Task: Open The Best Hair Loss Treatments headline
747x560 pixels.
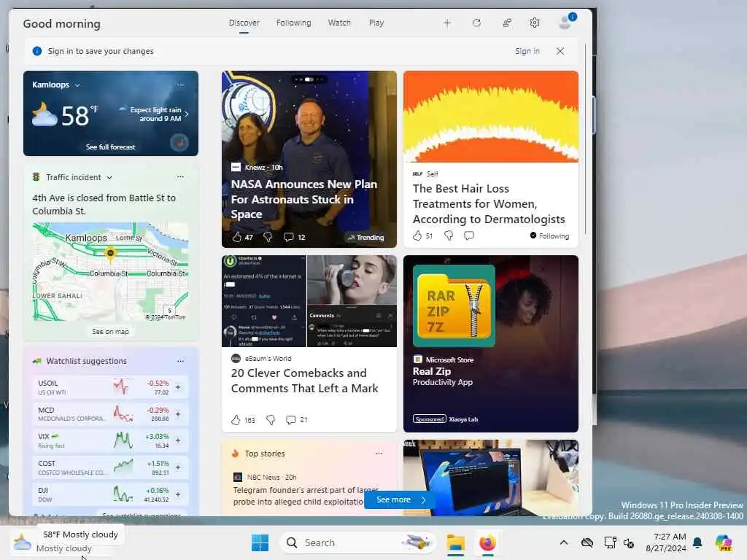Action: pyautogui.click(x=489, y=204)
